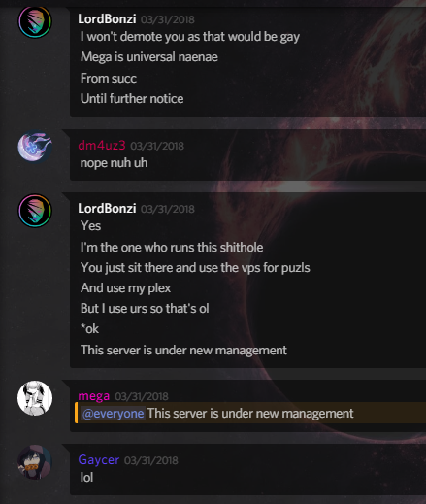
Task: Select the red dm4uz3 username
Action: tap(102, 146)
